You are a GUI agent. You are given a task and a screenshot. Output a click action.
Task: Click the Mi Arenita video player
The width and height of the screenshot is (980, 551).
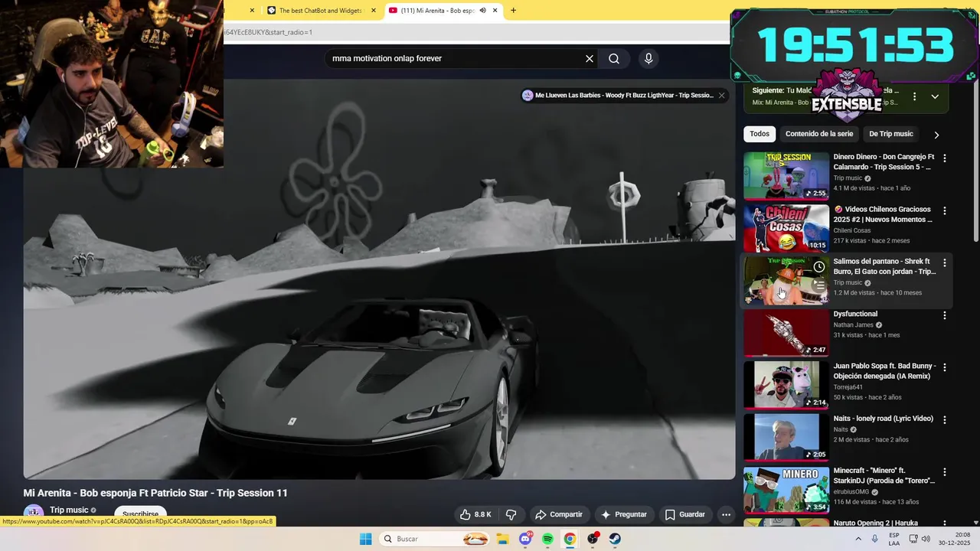coord(379,279)
